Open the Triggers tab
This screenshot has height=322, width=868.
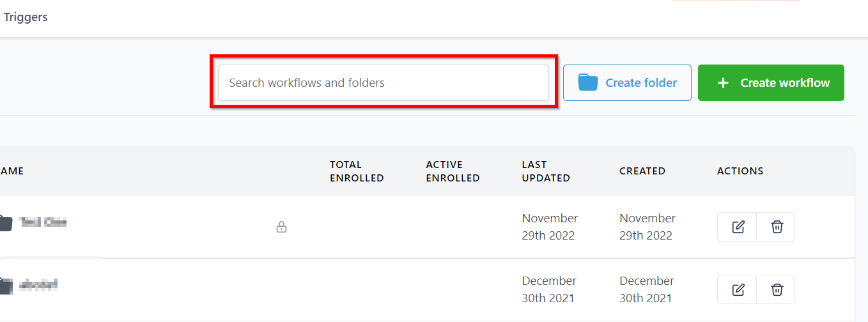coord(26,17)
